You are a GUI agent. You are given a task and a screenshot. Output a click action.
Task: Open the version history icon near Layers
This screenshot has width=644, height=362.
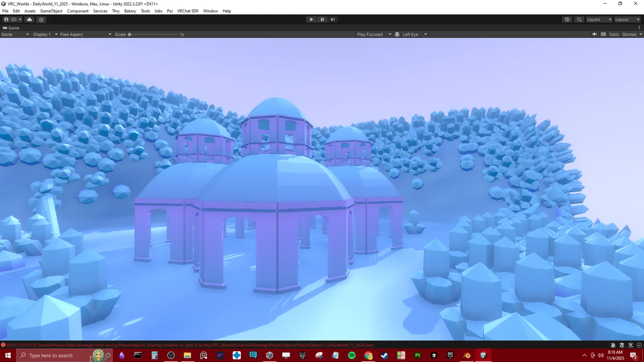tap(567, 19)
